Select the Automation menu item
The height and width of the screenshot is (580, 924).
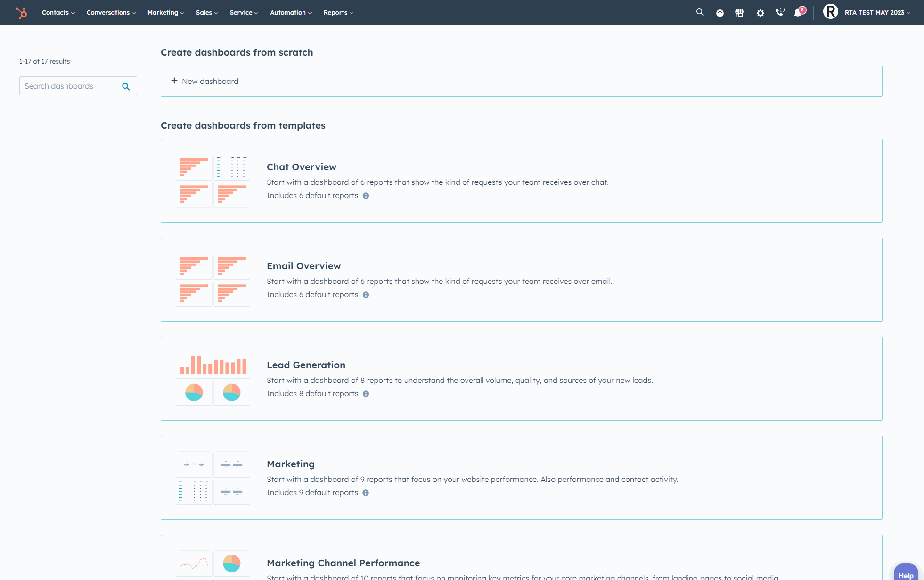[x=290, y=12]
